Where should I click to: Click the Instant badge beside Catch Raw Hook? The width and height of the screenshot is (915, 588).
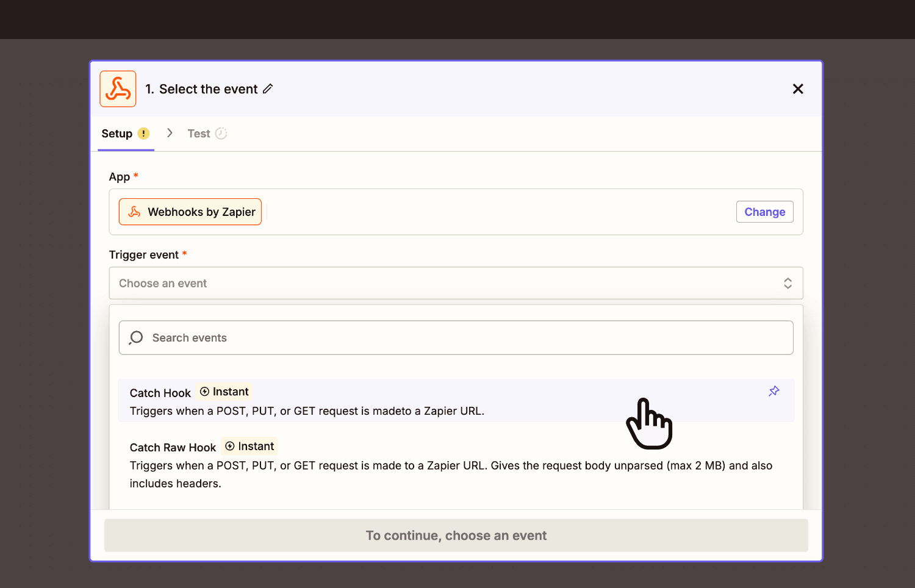click(250, 446)
